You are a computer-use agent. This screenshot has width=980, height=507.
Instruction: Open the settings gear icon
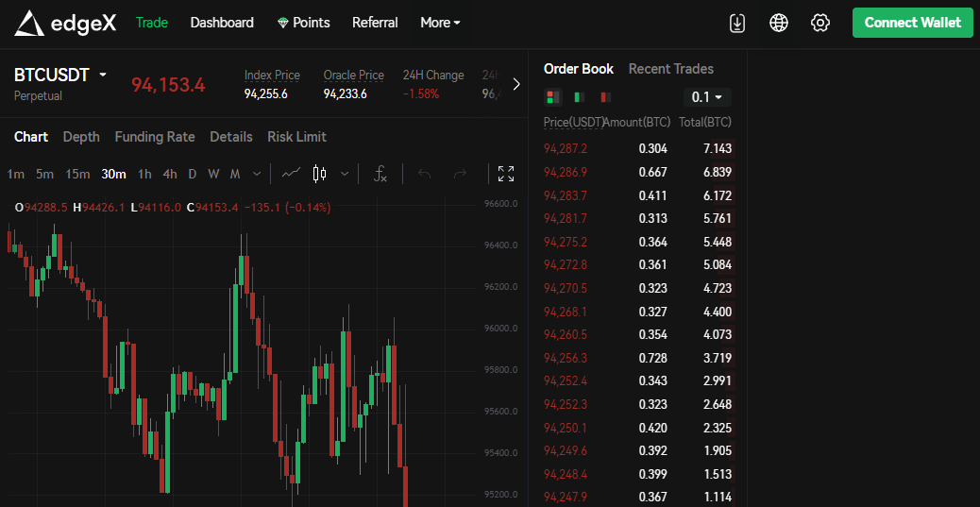click(x=820, y=23)
